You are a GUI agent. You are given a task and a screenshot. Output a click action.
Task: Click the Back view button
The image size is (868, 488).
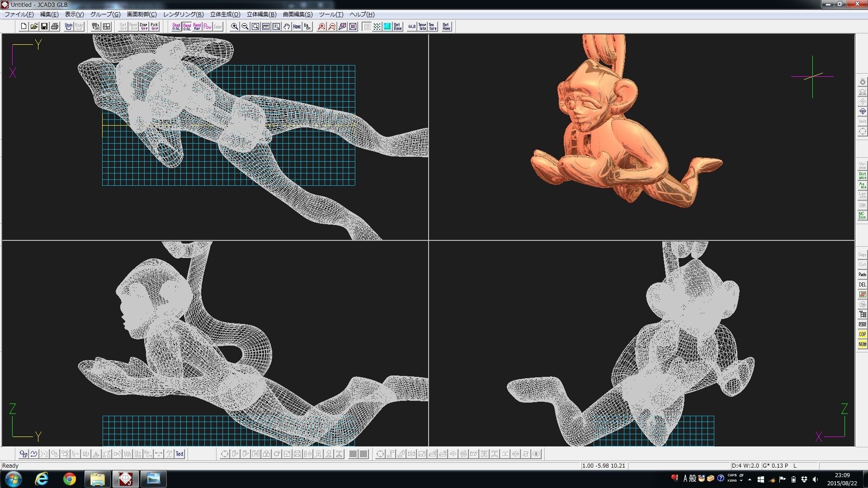pyautogui.click(x=307, y=27)
